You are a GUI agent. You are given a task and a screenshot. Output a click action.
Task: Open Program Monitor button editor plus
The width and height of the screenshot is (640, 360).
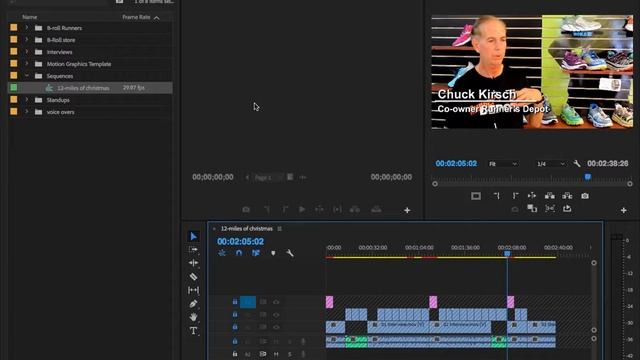pyautogui.click(x=624, y=210)
